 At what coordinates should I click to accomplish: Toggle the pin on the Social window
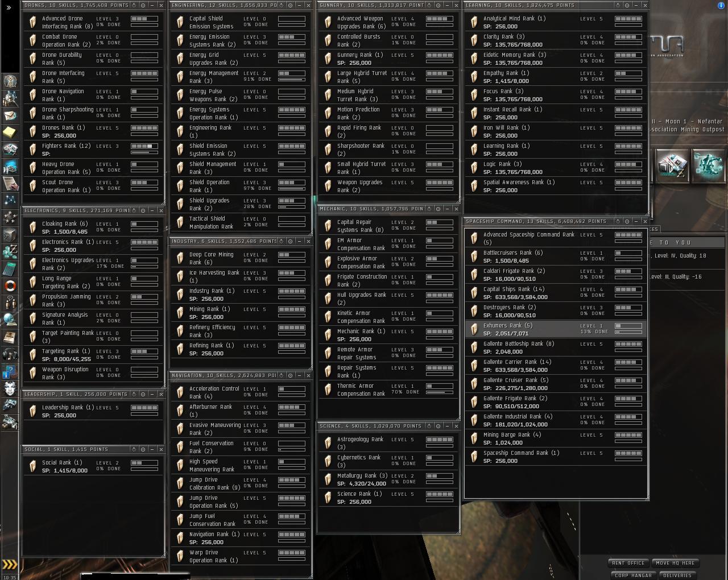click(x=143, y=449)
